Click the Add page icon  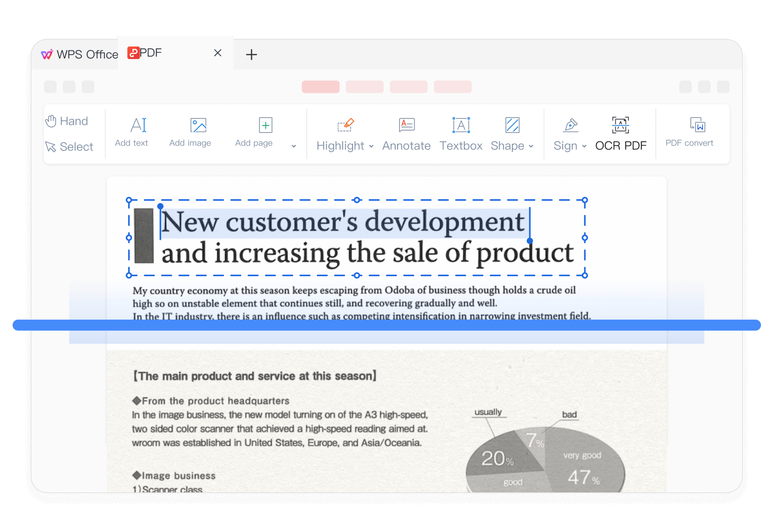265,126
